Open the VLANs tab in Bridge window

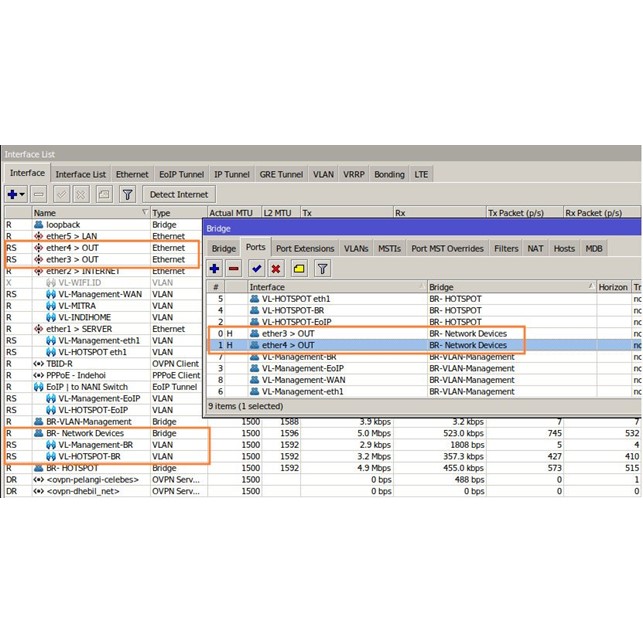(356, 248)
